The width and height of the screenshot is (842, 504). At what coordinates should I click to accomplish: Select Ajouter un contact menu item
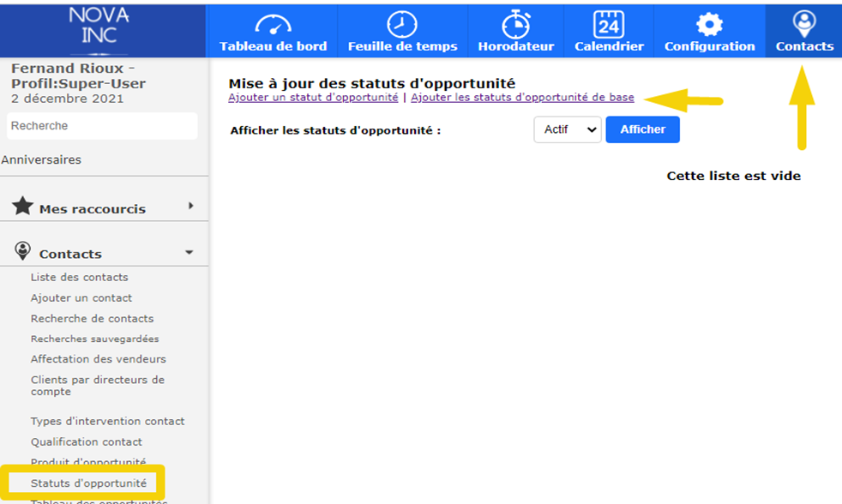click(81, 297)
